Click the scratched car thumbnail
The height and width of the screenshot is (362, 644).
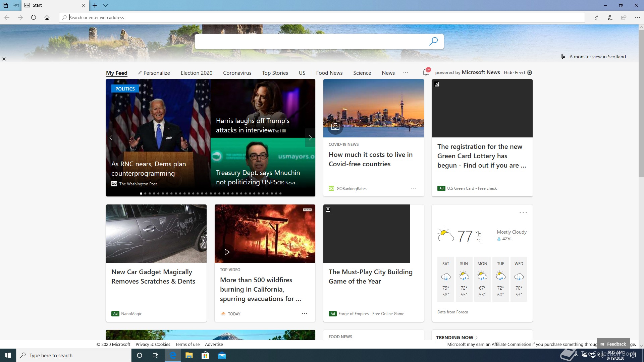156,234
